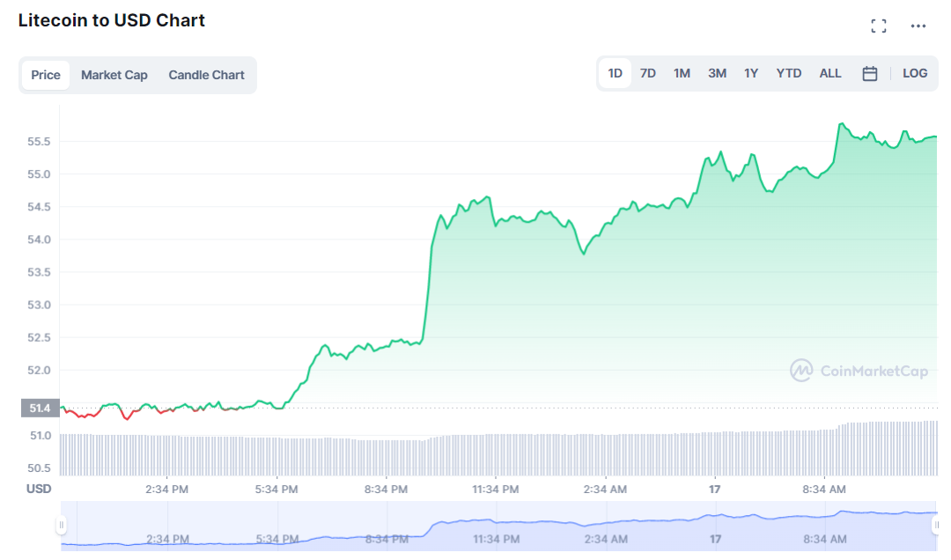Select the 1D time range
The height and width of the screenshot is (560, 951).
tap(615, 73)
